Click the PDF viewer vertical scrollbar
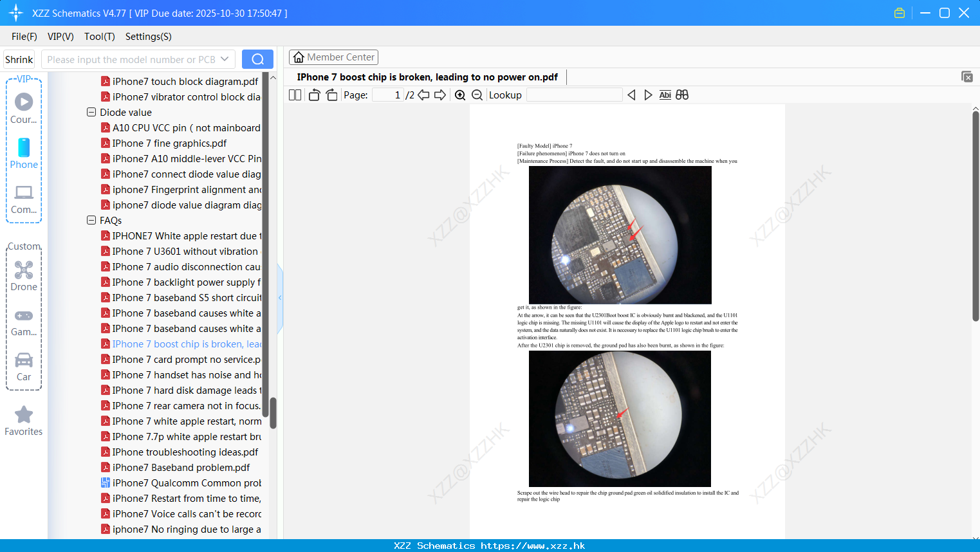Viewport: 980px width, 552px height. click(975, 216)
